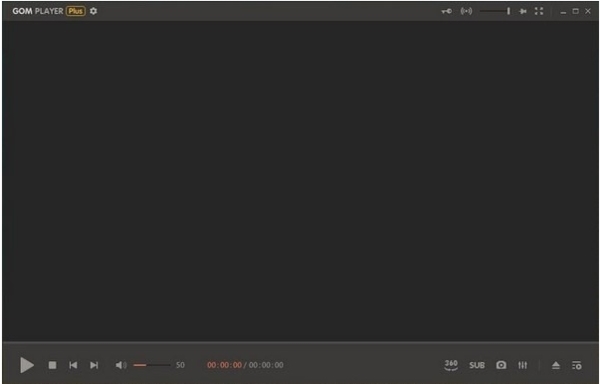Viewport: 600px width, 384px height.
Task: Click the volume value 50
Action: point(180,365)
